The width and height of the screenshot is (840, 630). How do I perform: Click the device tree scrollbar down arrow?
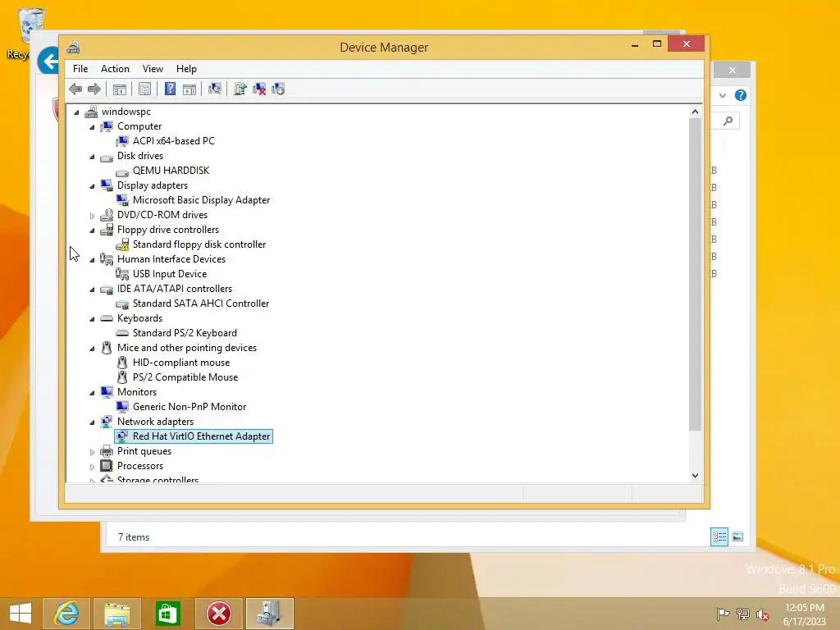[x=695, y=476]
